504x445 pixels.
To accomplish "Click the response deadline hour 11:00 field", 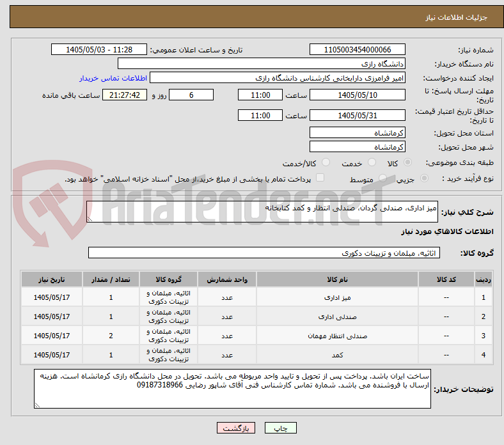I will pos(260,95).
